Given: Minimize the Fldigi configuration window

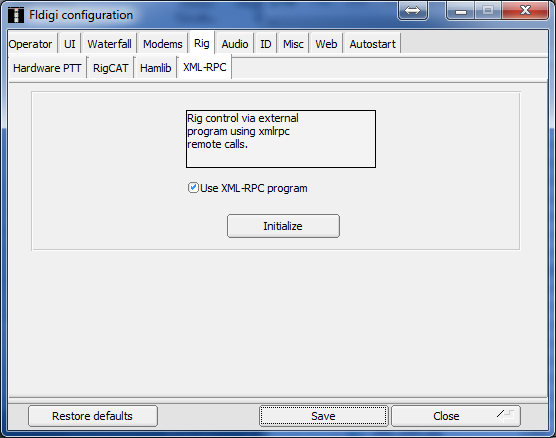Looking at the screenshot, I should (x=461, y=11).
